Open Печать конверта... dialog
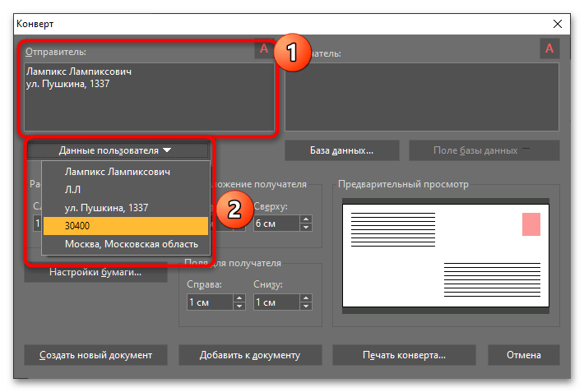The image size is (584, 392). (x=404, y=355)
